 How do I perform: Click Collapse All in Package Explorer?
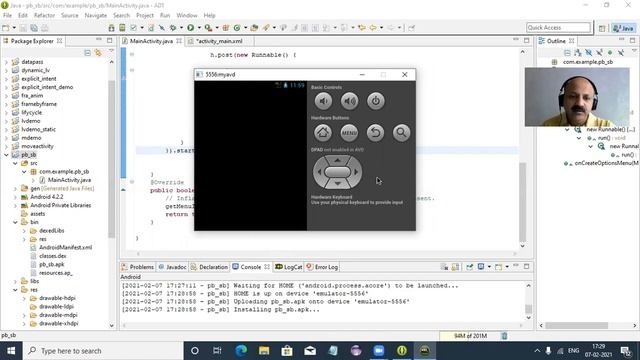coord(87,53)
